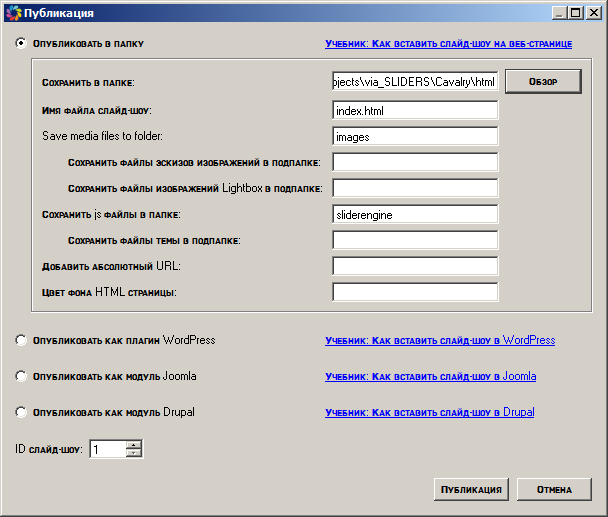Increase slideshow ID with the up arrow
Viewport: 608px width, 517px height.
(134, 445)
